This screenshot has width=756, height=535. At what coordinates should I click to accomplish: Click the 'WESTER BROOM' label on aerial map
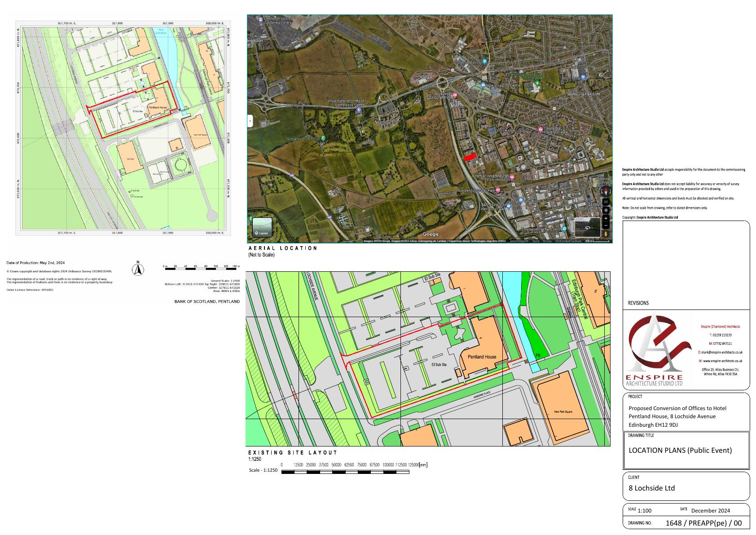tap(588, 94)
